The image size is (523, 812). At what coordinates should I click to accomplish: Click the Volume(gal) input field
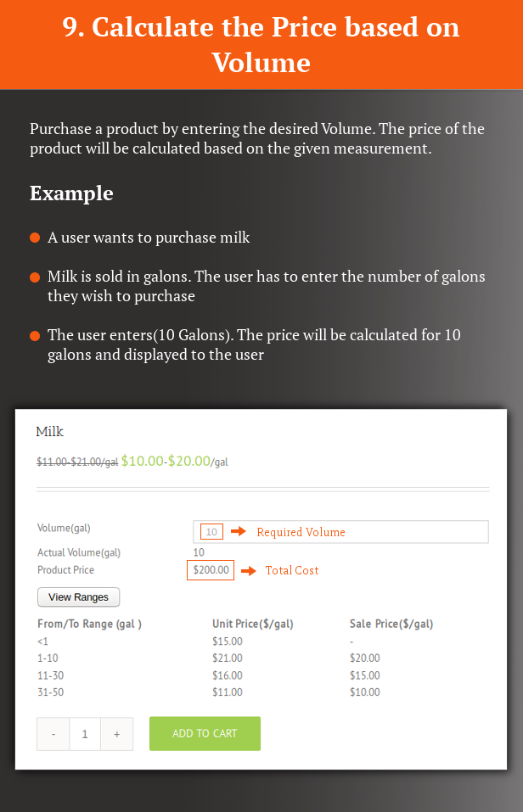pyautogui.click(x=340, y=532)
